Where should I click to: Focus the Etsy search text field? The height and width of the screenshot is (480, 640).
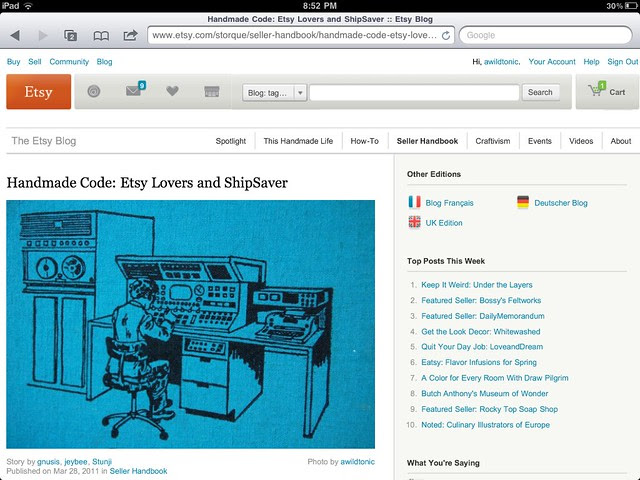(x=414, y=93)
